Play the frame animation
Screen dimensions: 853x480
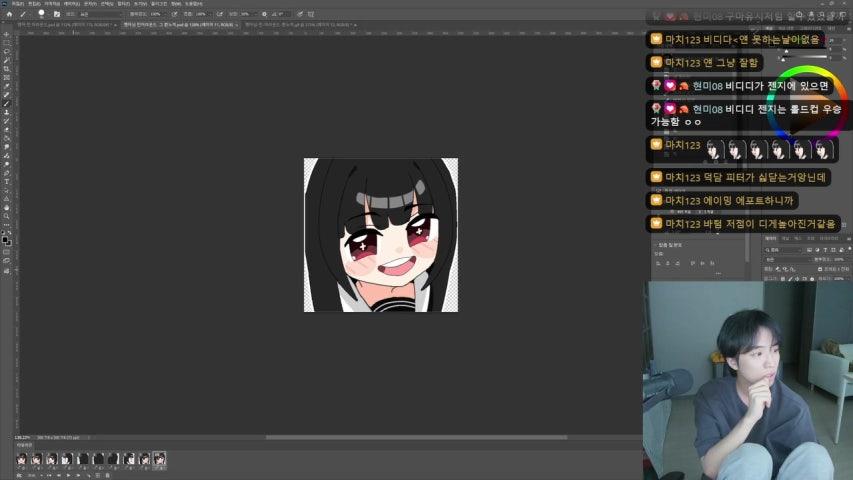(x=68, y=475)
